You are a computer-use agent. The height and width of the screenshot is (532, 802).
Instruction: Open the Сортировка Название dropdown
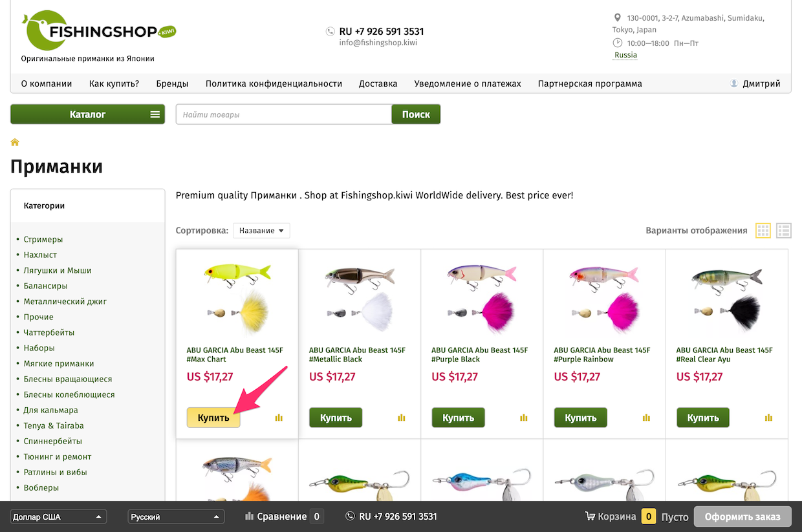point(261,231)
